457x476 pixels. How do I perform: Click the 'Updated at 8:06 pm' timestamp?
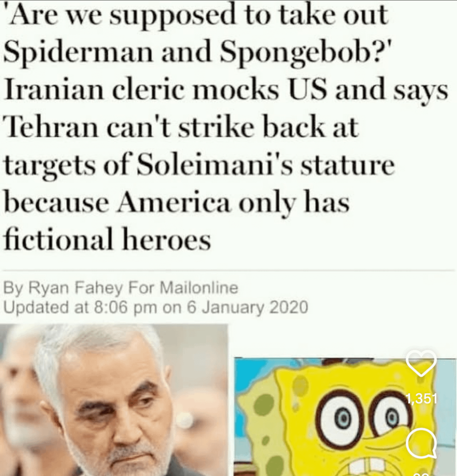pyautogui.click(x=81, y=307)
